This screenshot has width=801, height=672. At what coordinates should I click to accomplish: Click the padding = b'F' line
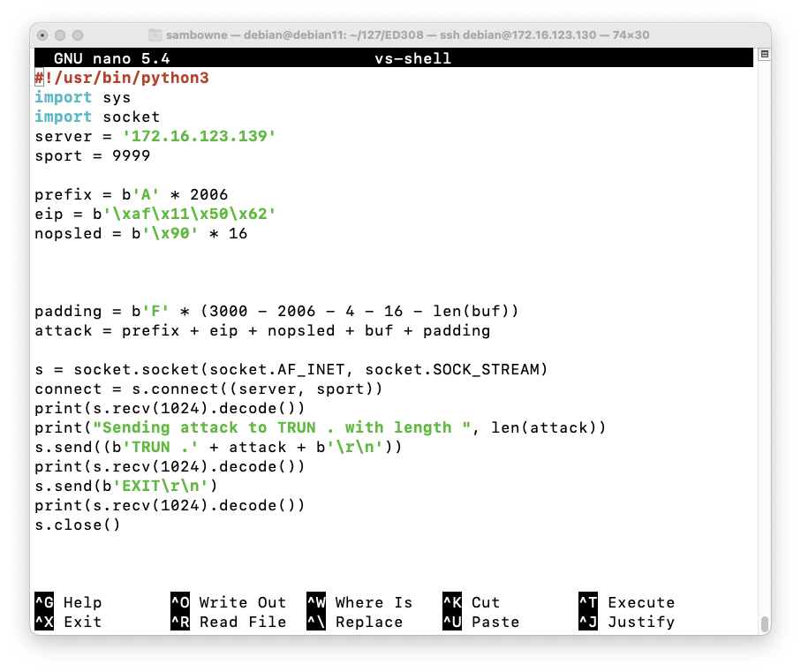[x=277, y=311]
